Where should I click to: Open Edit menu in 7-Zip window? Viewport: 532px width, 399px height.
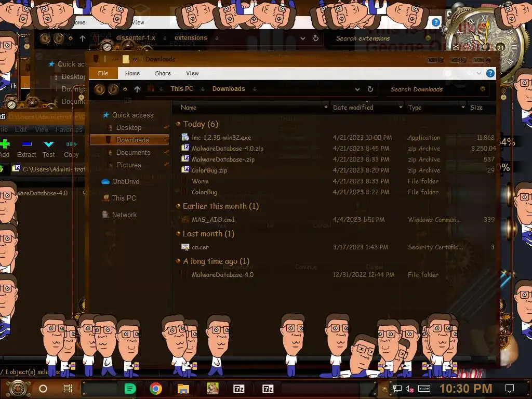coord(21,129)
